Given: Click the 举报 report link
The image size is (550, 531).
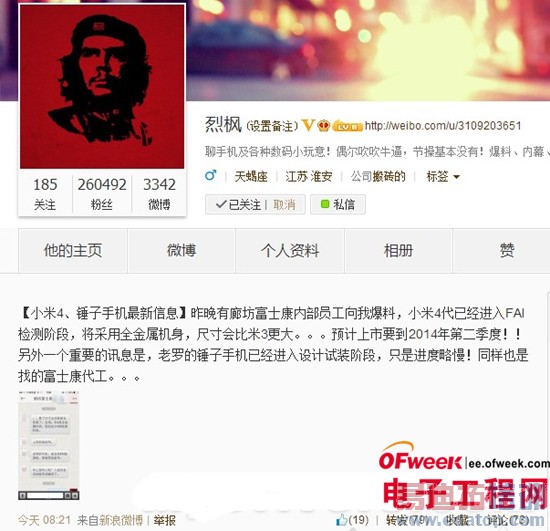Looking at the screenshot, I should tap(165, 520).
